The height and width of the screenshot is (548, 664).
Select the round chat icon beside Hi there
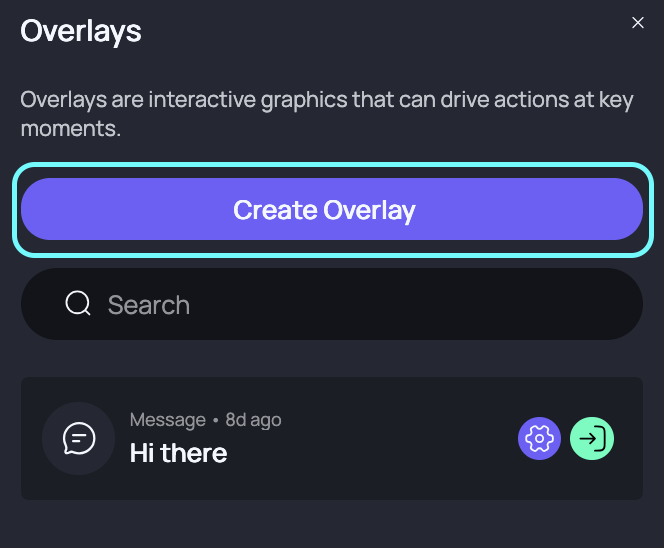click(x=79, y=438)
